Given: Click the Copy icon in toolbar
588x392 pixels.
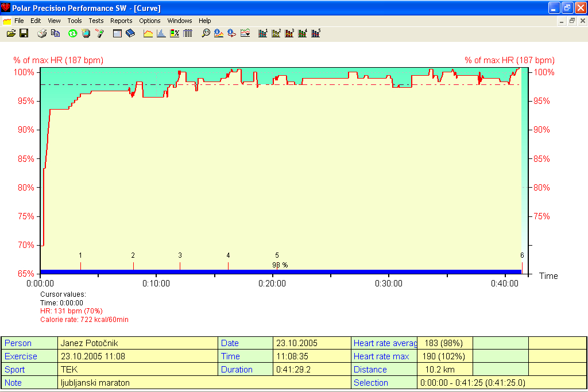Looking at the screenshot, I should click(56, 33).
